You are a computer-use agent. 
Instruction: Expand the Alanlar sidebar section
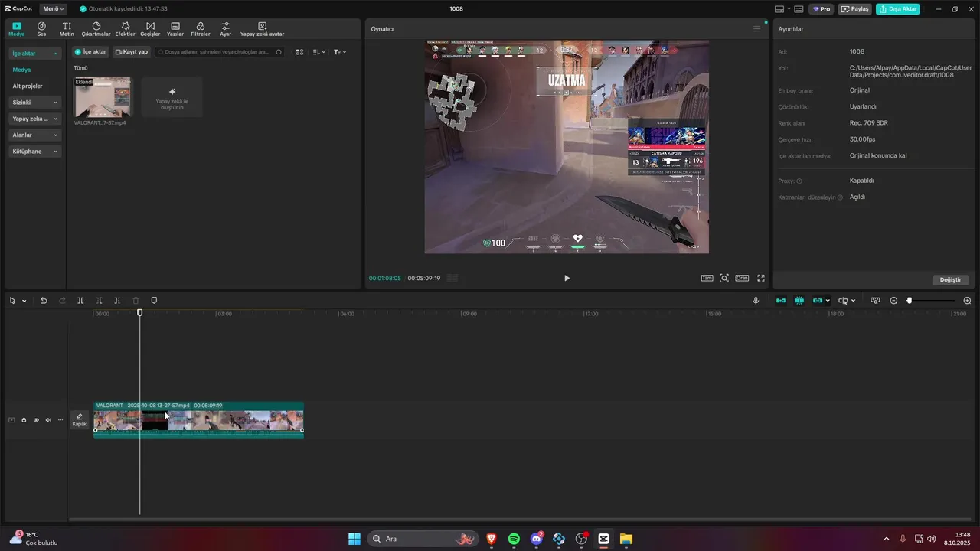(34, 135)
